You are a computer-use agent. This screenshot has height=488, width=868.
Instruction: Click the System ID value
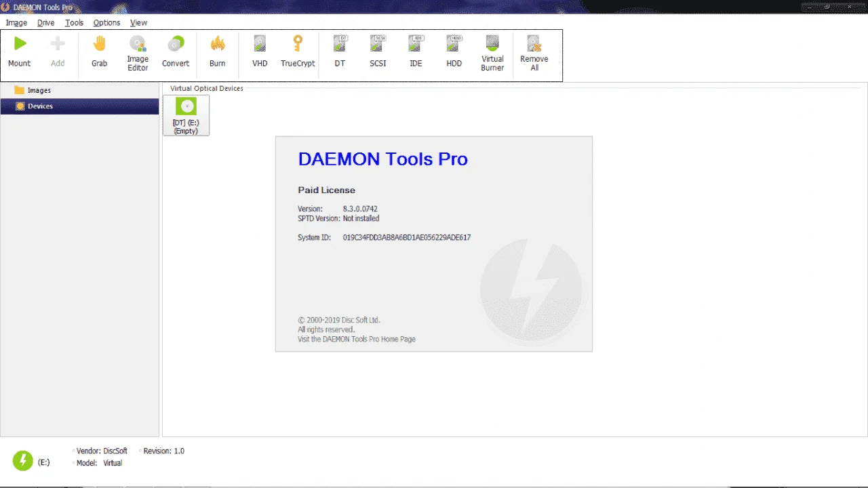pyautogui.click(x=407, y=238)
